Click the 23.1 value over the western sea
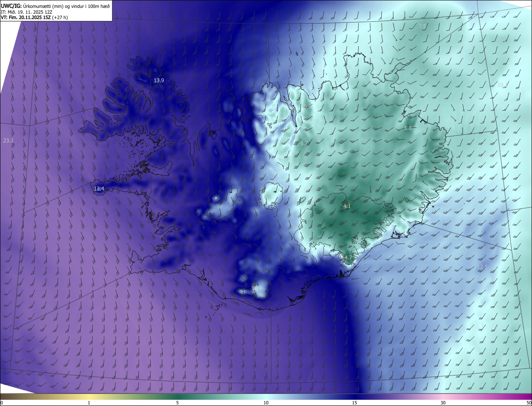This screenshot has height=406, width=532. (x=8, y=141)
